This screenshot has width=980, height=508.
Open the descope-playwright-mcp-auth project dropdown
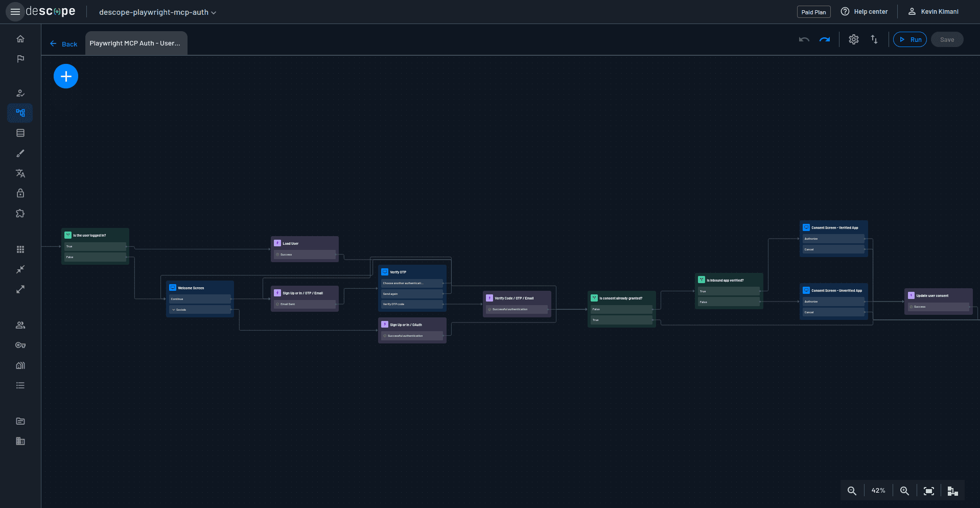(156, 12)
